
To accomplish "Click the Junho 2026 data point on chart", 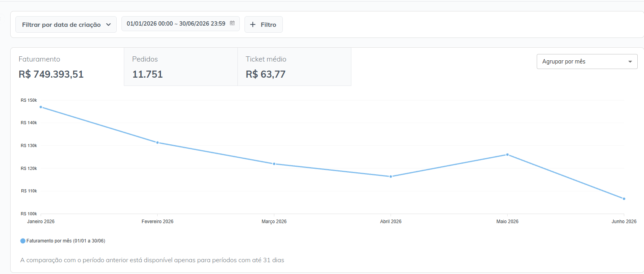I will click(624, 199).
